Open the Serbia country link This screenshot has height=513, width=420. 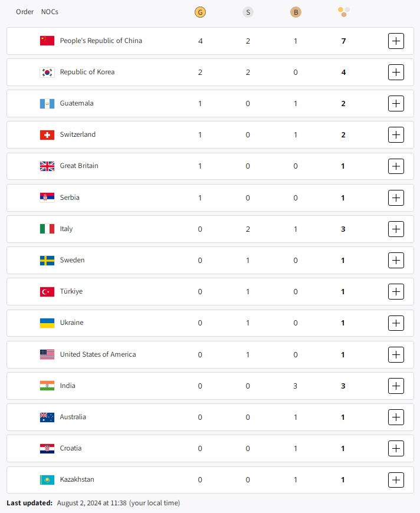pos(70,198)
